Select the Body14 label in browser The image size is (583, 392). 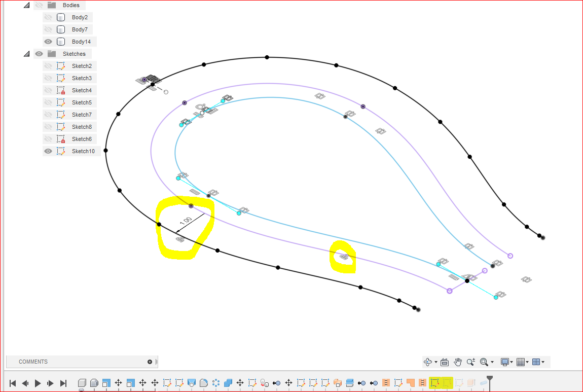82,42
